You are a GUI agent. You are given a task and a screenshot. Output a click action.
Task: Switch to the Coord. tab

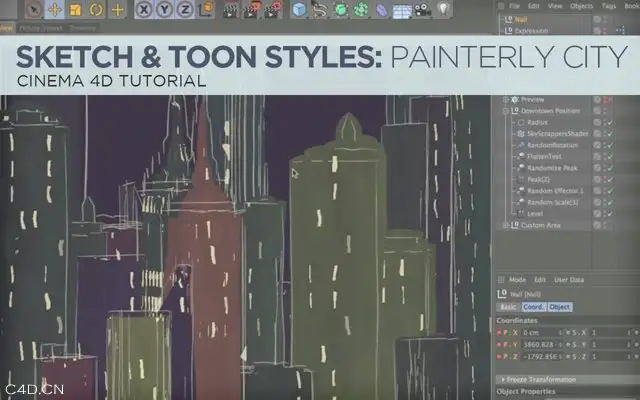click(533, 307)
